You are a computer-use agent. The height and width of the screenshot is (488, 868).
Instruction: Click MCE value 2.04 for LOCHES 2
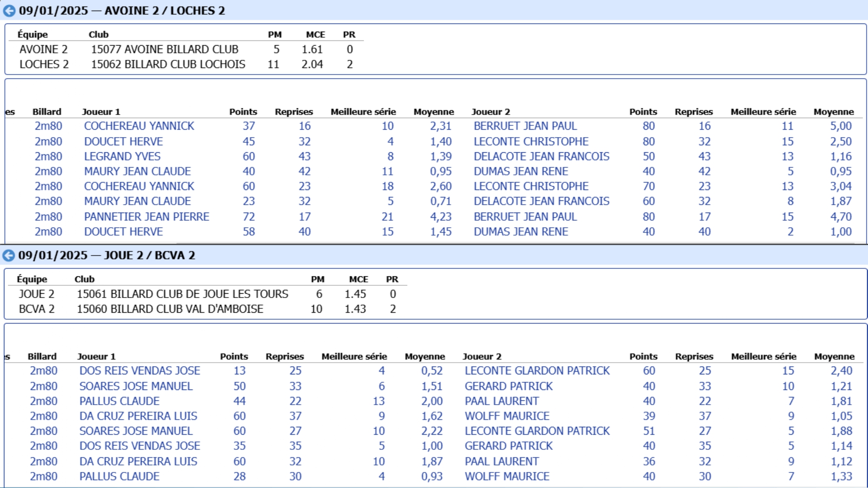(x=312, y=64)
